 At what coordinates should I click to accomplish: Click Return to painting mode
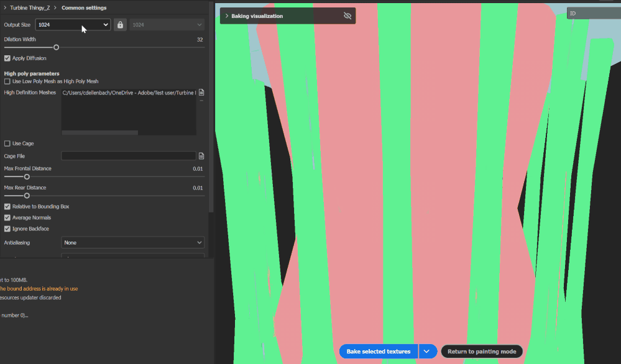[482, 351]
